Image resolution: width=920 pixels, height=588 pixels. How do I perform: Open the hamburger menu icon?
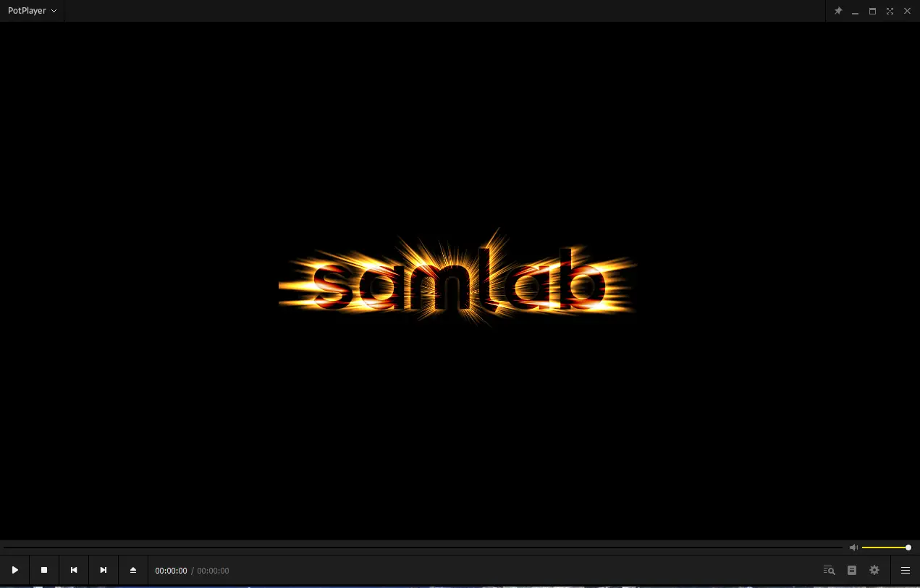tap(905, 570)
